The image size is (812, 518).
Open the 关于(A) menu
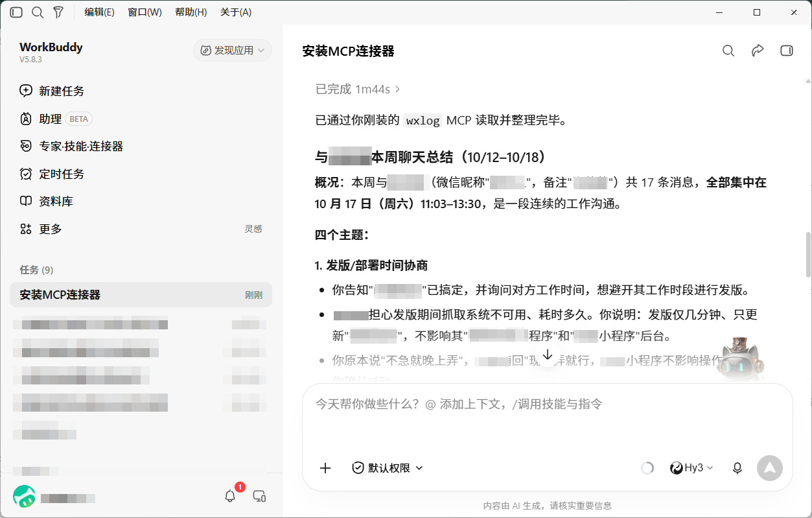(x=236, y=12)
